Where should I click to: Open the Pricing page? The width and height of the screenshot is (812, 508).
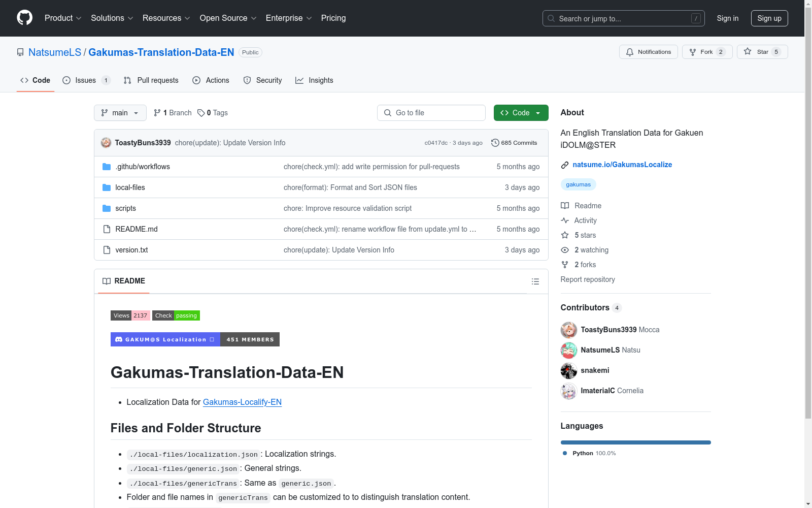pyautogui.click(x=333, y=18)
